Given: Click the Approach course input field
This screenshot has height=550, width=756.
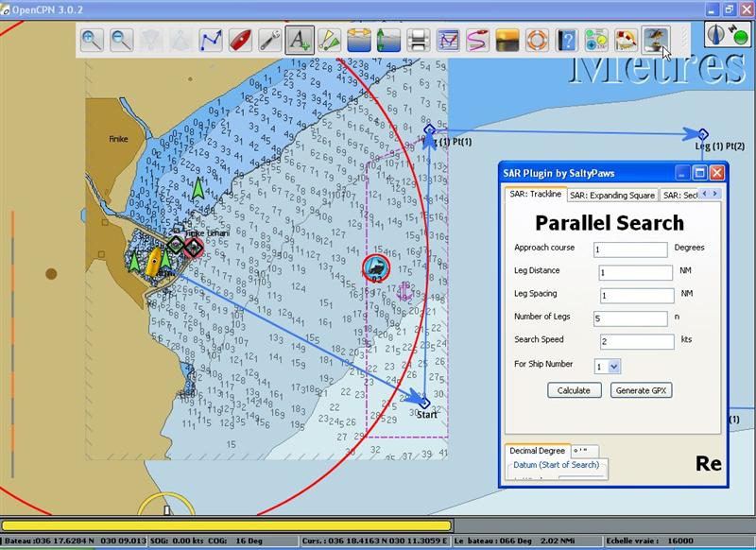Looking at the screenshot, I should click(x=630, y=249).
